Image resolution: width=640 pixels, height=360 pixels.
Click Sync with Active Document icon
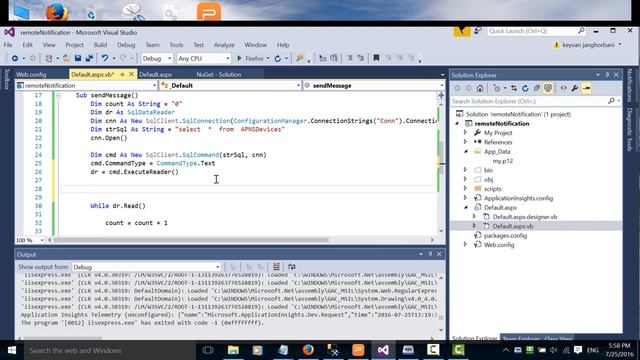click(x=513, y=88)
